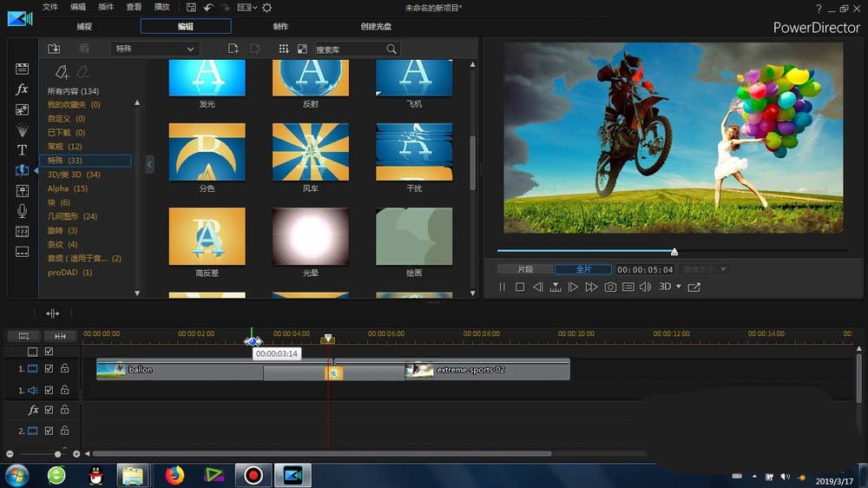Viewport: 868px width, 488px height.
Task: Open the Subtitle Room icon
Action: [23, 252]
